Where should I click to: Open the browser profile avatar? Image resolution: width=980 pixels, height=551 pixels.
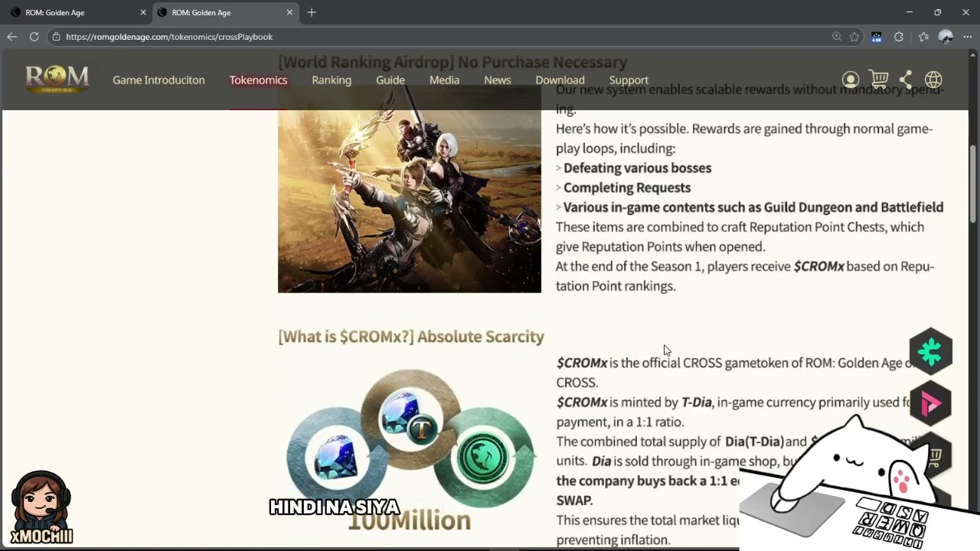(946, 37)
